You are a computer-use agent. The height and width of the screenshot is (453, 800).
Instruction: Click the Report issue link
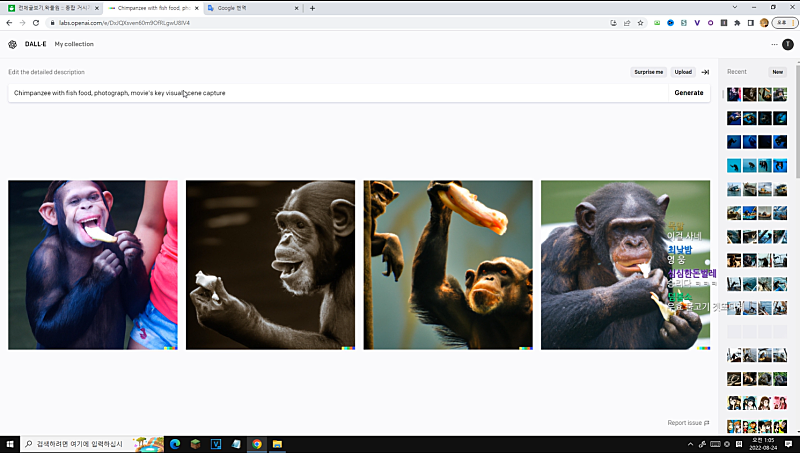pyautogui.click(x=688, y=423)
